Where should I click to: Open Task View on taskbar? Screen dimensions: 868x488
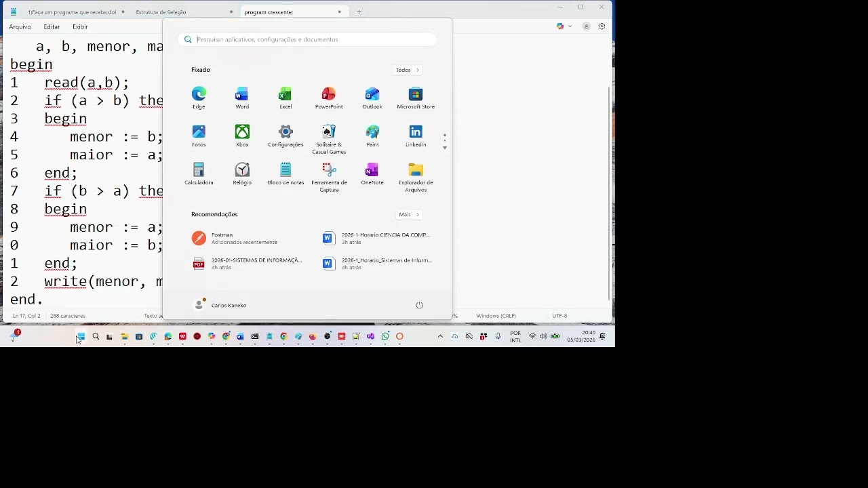point(110,336)
